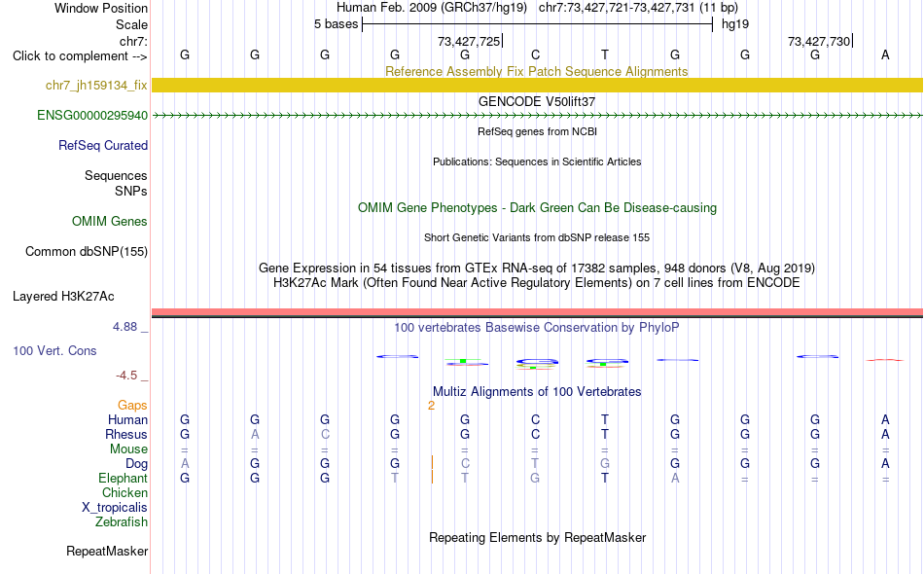Click the Elephant species label
Image resolution: width=924 pixels, height=574 pixels.
point(124,478)
